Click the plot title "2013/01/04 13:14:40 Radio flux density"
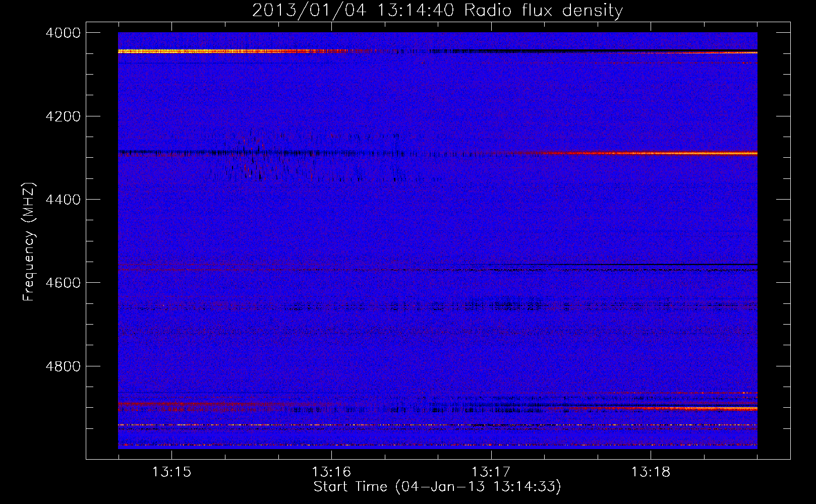This screenshot has width=816, height=504. click(437, 11)
